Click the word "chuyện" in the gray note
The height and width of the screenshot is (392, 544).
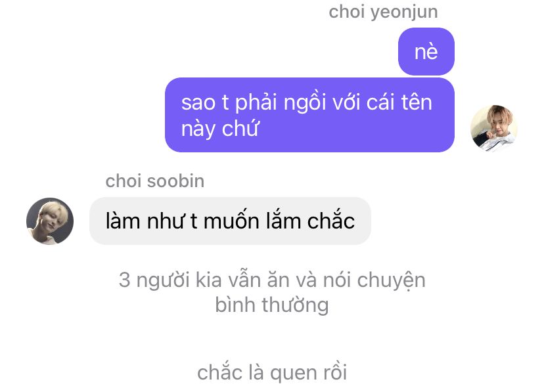[392, 281]
